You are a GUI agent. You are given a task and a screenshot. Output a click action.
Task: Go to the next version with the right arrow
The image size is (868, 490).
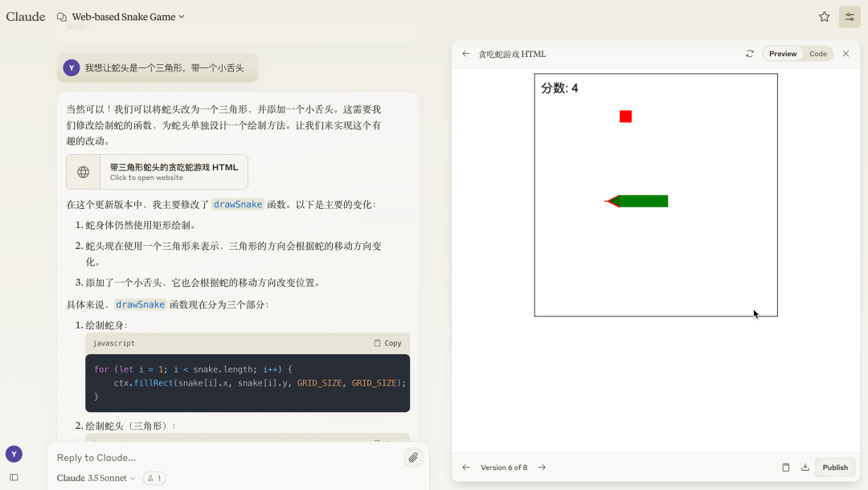point(542,467)
